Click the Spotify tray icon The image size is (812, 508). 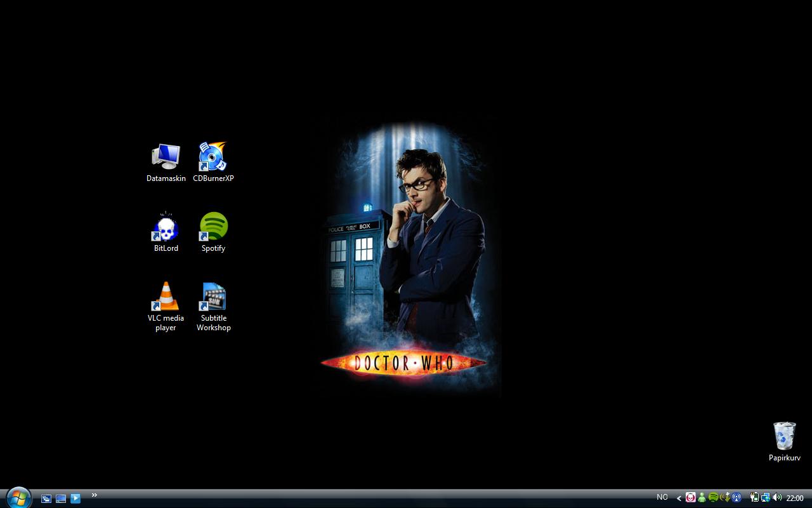(713, 497)
